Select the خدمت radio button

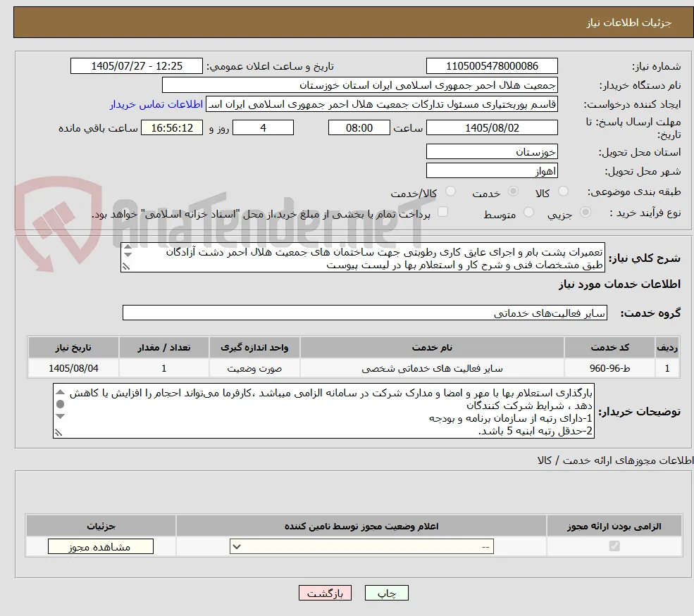(x=513, y=191)
